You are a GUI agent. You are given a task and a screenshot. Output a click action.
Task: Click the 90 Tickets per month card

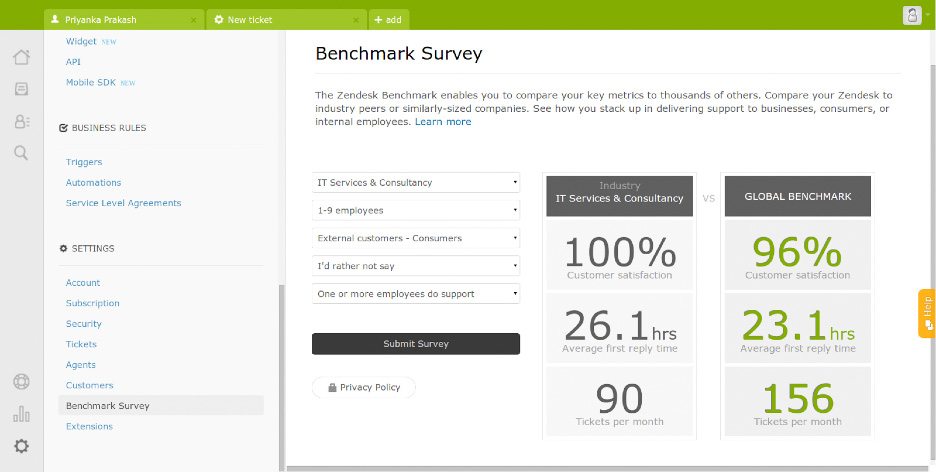tap(619, 402)
